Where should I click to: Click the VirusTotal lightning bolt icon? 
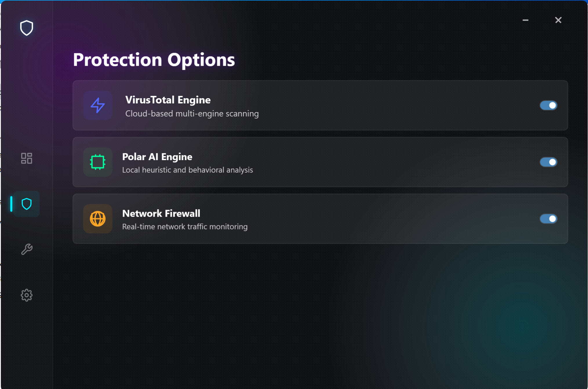point(98,105)
